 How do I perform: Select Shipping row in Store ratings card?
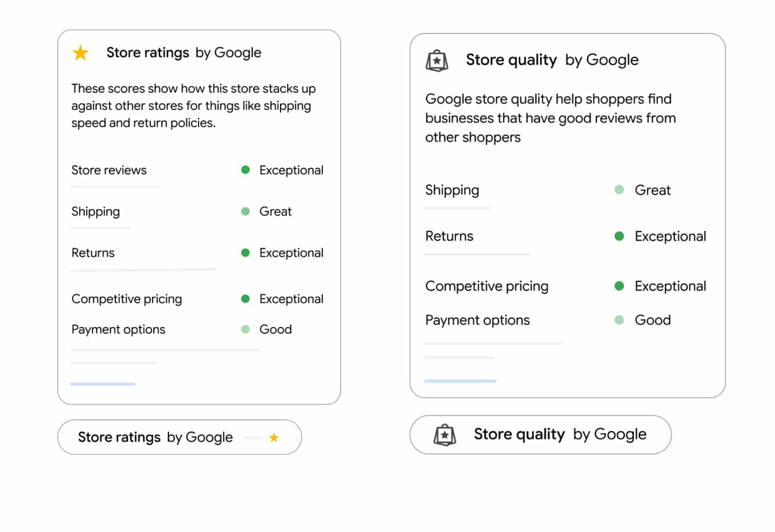click(95, 212)
